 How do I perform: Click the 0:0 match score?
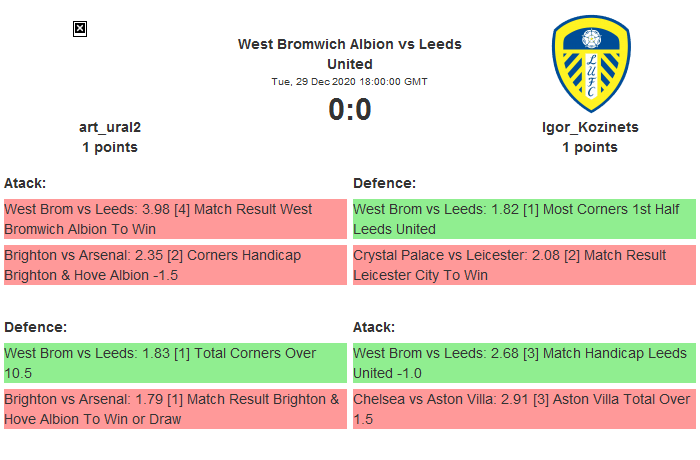[349, 110]
